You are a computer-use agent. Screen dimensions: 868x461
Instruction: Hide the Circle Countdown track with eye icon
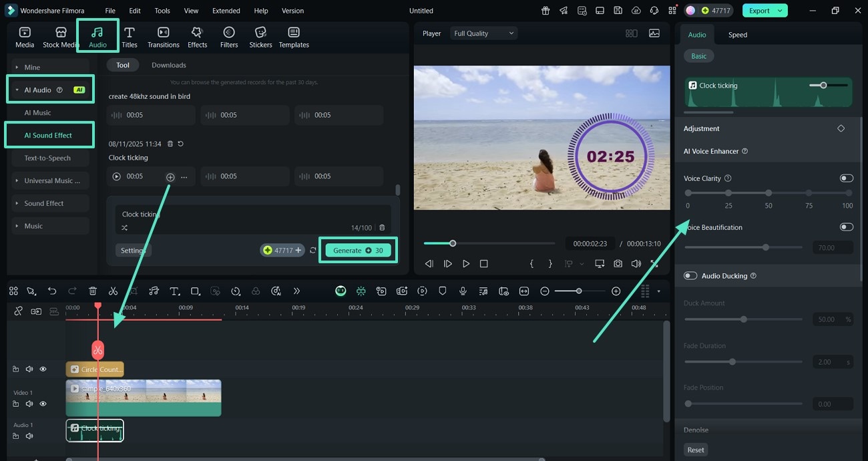click(43, 369)
